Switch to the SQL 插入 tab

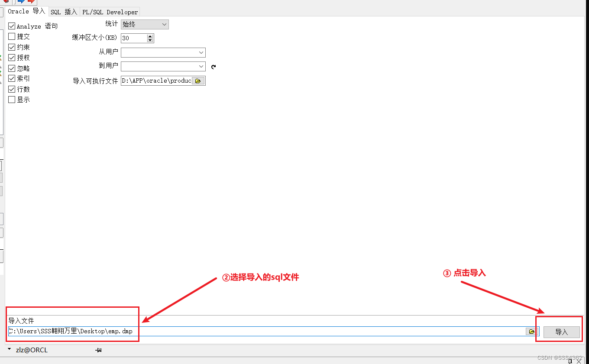(x=64, y=12)
